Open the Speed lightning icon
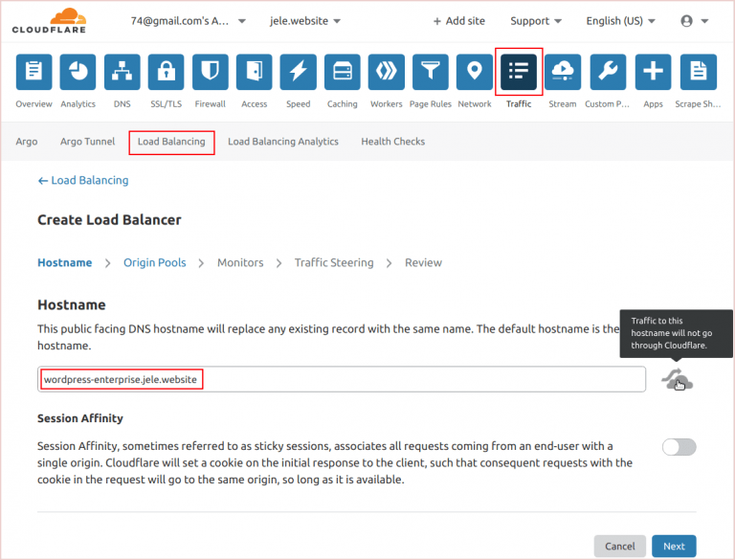Viewport: 735px width, 560px height. (299, 72)
